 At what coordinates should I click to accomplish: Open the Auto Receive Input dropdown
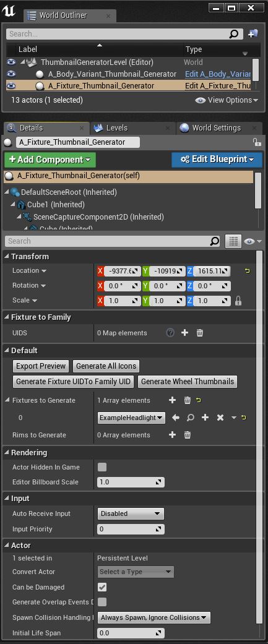pos(131,513)
